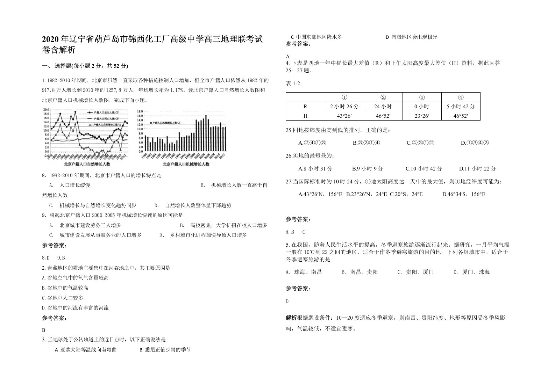Choose question 26 option 'C.10小时42分'
Screen dimensions: 555x392
click(x=424, y=169)
